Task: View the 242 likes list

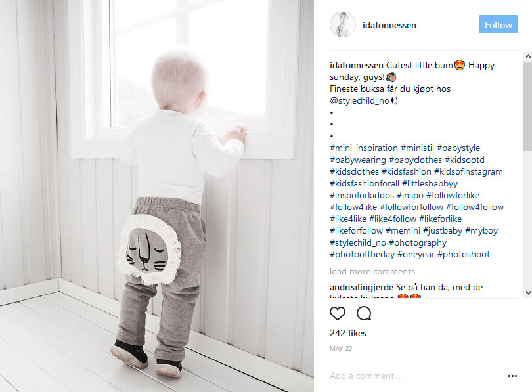Action: pyautogui.click(x=348, y=333)
